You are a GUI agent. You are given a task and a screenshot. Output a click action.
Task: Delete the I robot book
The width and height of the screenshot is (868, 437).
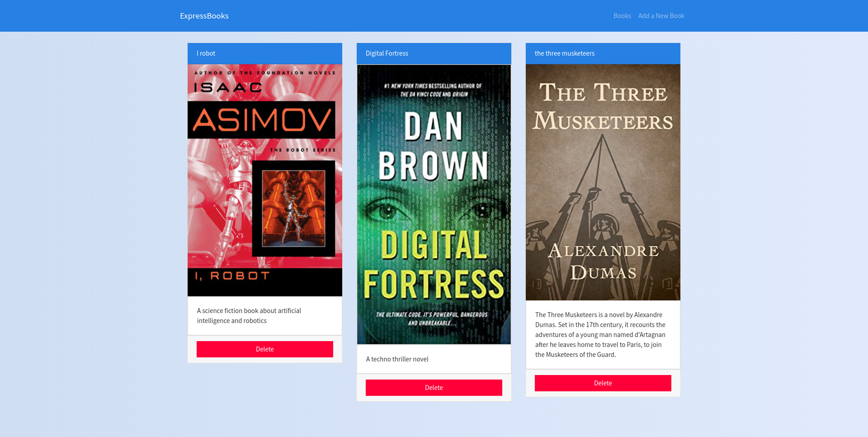[265, 349]
